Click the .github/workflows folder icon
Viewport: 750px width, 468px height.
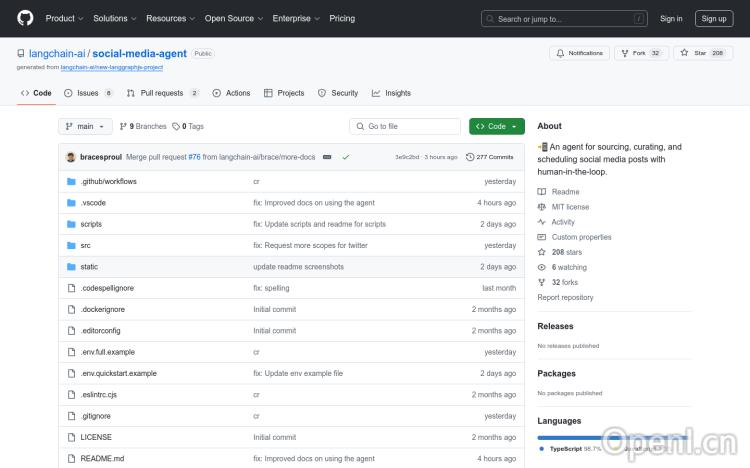point(71,181)
